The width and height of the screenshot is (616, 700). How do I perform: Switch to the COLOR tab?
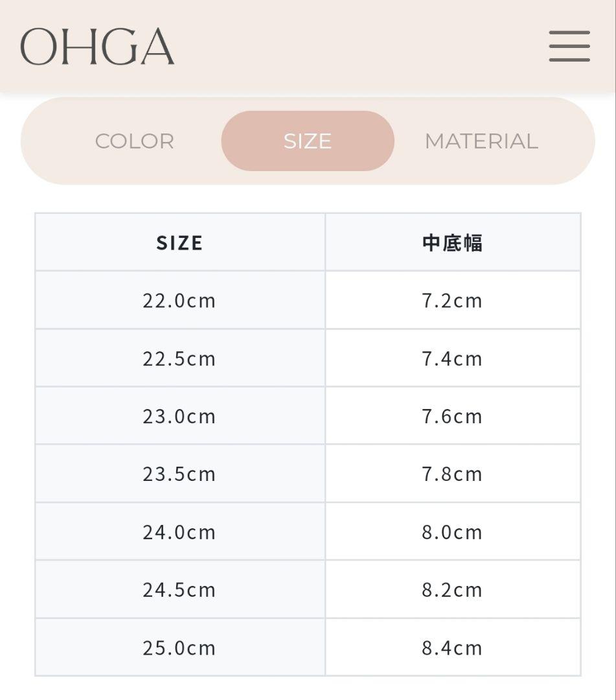tap(134, 141)
